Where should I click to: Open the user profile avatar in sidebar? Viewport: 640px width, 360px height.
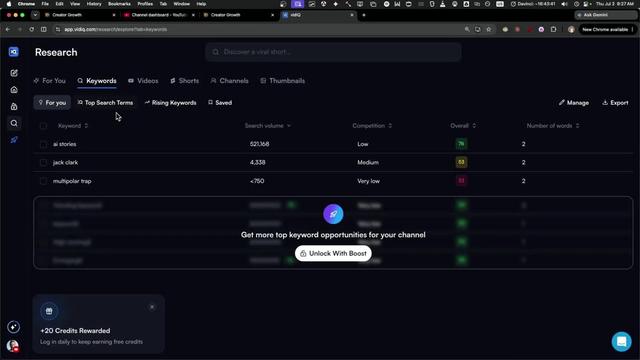(x=13, y=346)
